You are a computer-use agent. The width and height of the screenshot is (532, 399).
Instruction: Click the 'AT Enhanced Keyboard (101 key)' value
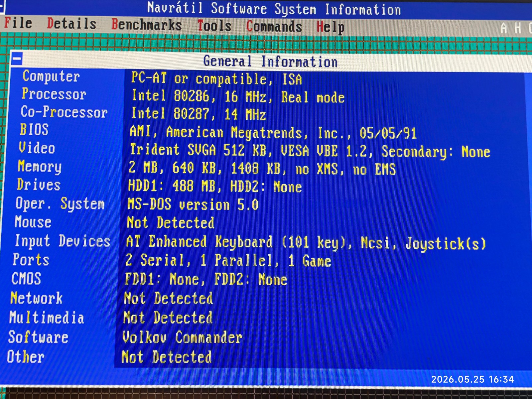tap(306, 242)
